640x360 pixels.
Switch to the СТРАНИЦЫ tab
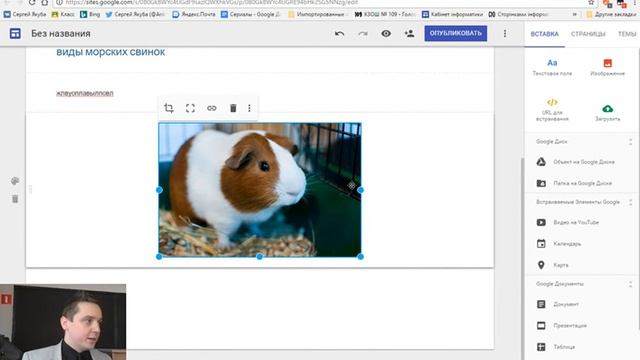pyautogui.click(x=588, y=34)
